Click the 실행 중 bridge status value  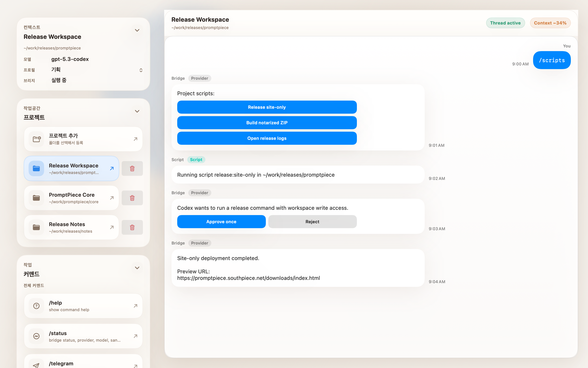[59, 80]
